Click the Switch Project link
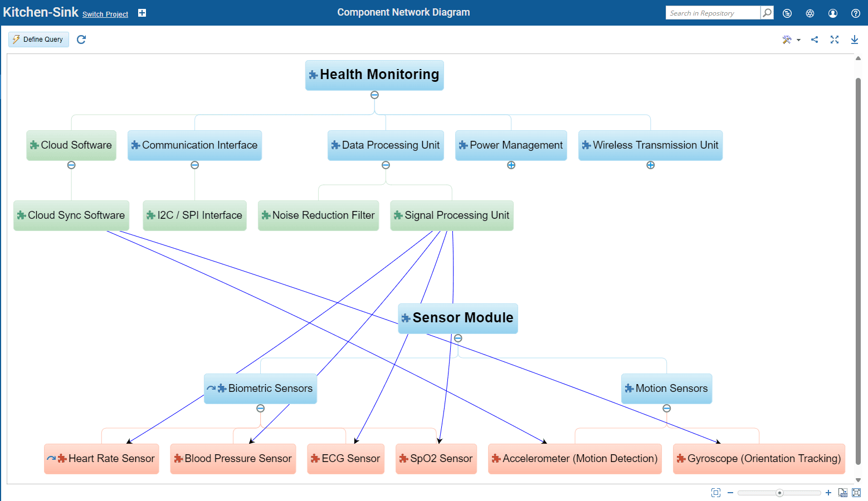The width and height of the screenshot is (868, 501). pos(105,14)
